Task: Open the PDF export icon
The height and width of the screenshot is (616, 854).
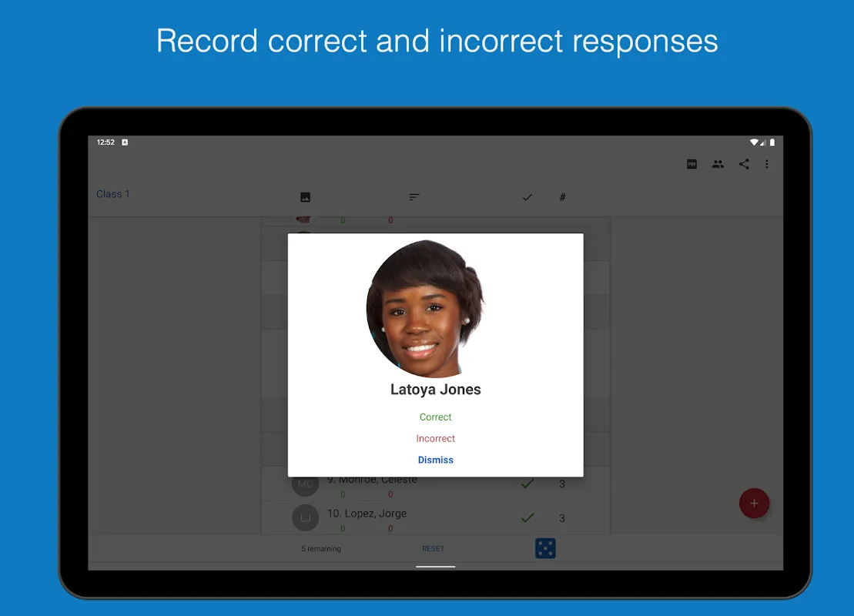Action: (692, 164)
